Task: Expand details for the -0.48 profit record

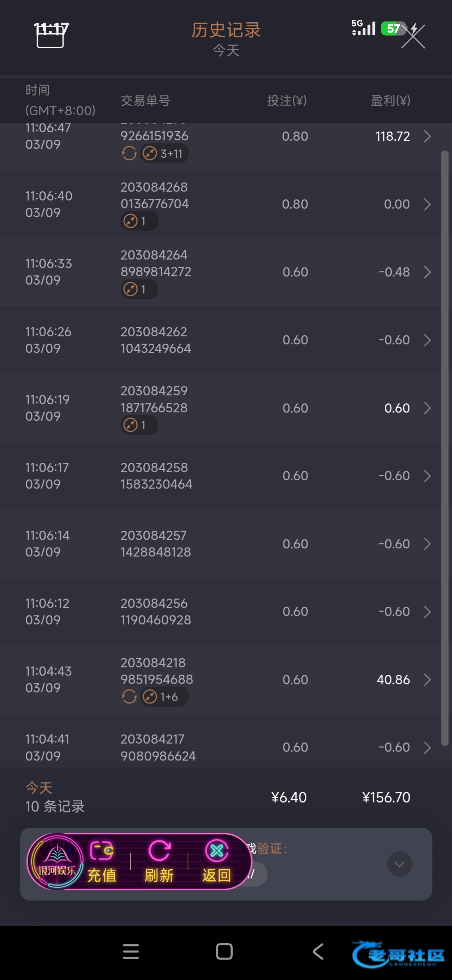Action: tap(427, 272)
